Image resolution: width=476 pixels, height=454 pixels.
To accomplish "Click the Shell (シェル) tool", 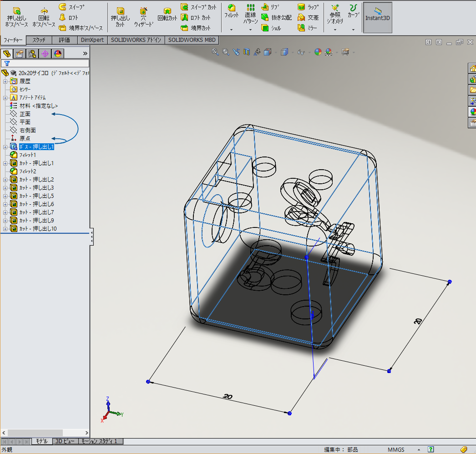I will click(271, 28).
